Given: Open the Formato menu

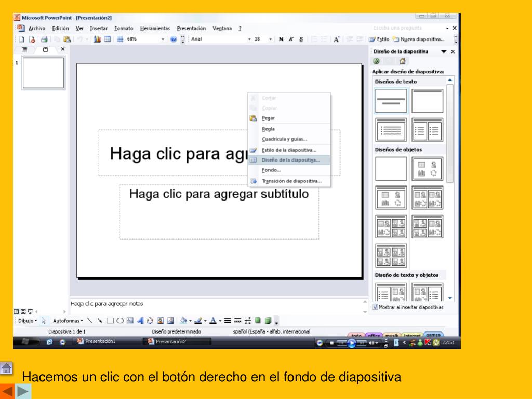Looking at the screenshot, I should 124,29.
